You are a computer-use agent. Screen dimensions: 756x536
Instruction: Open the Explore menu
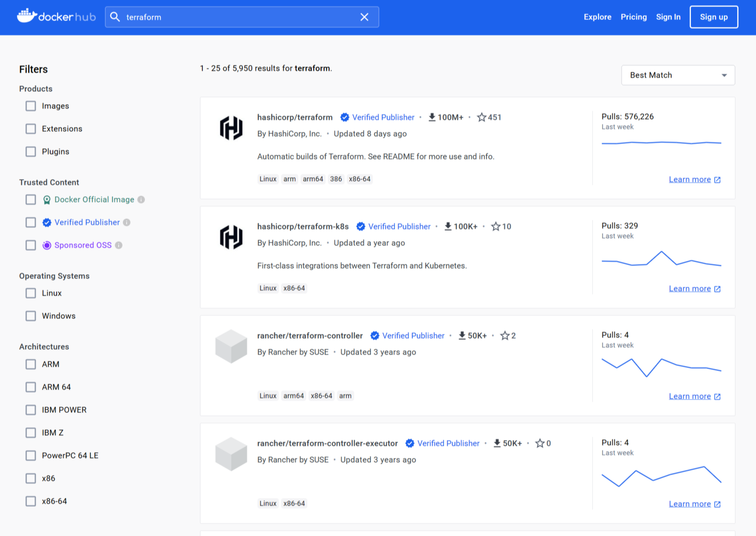pyautogui.click(x=597, y=17)
